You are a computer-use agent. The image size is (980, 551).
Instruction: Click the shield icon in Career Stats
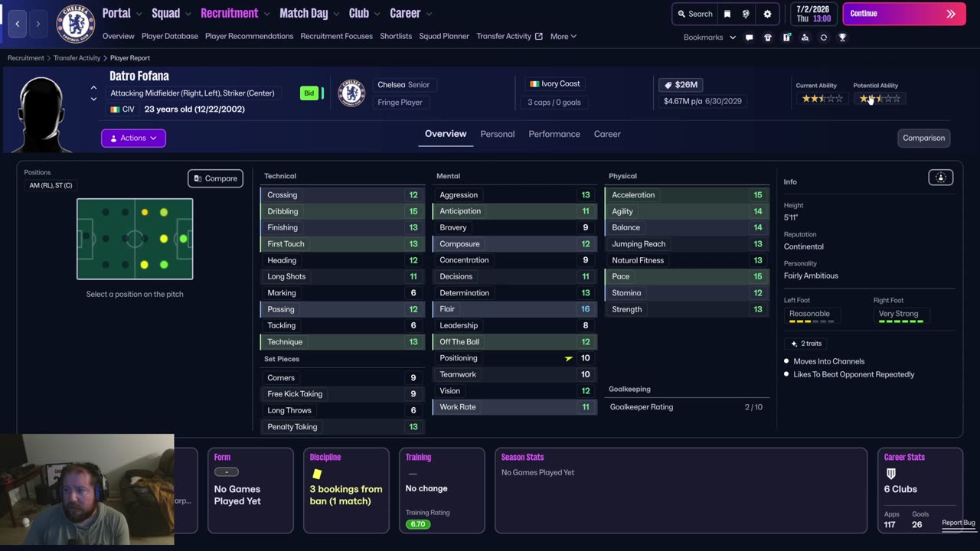(x=890, y=474)
